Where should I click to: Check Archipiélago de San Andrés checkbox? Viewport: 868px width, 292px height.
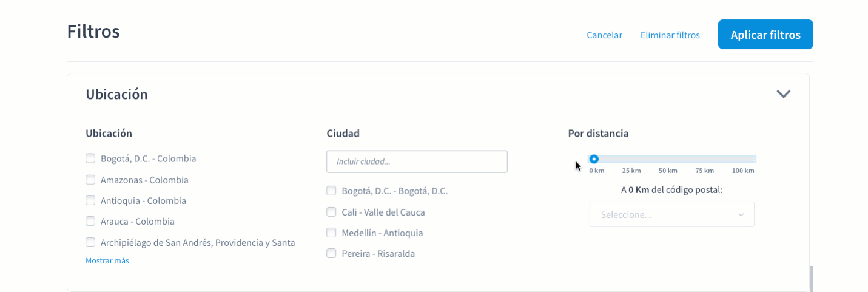tap(90, 242)
